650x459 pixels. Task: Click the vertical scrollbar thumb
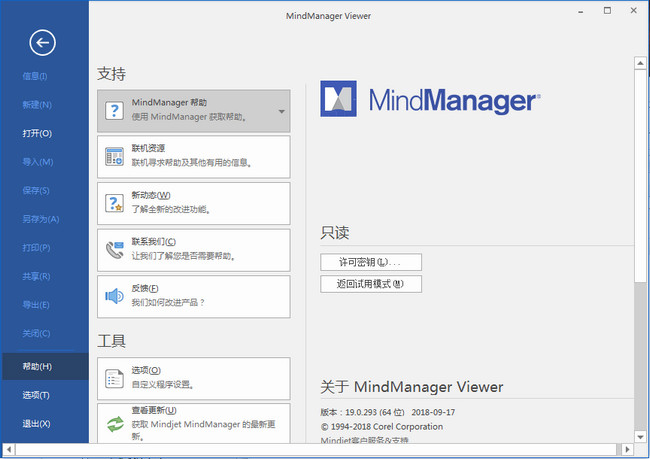point(640,176)
